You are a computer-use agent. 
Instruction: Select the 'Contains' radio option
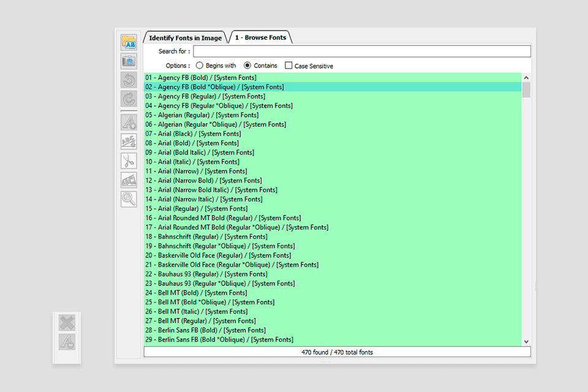tap(247, 66)
